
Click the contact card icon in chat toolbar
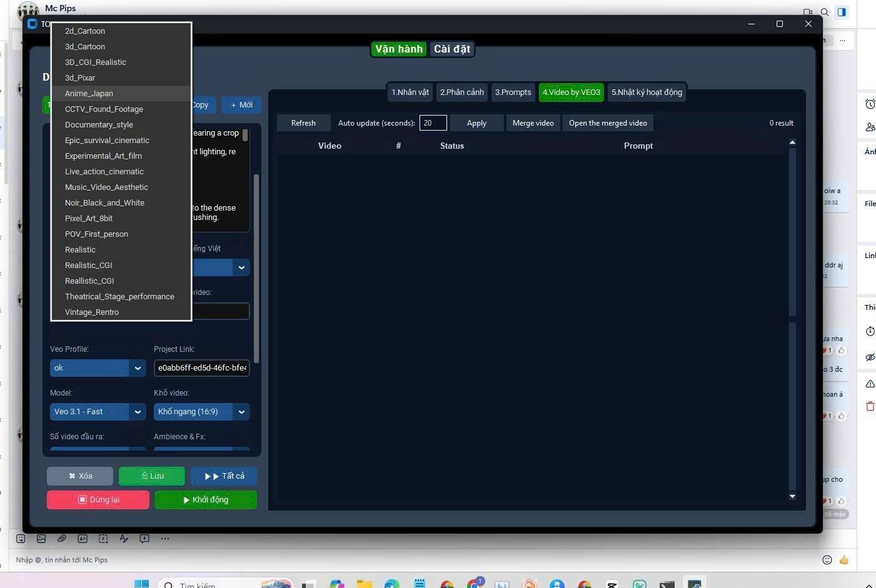point(83,539)
